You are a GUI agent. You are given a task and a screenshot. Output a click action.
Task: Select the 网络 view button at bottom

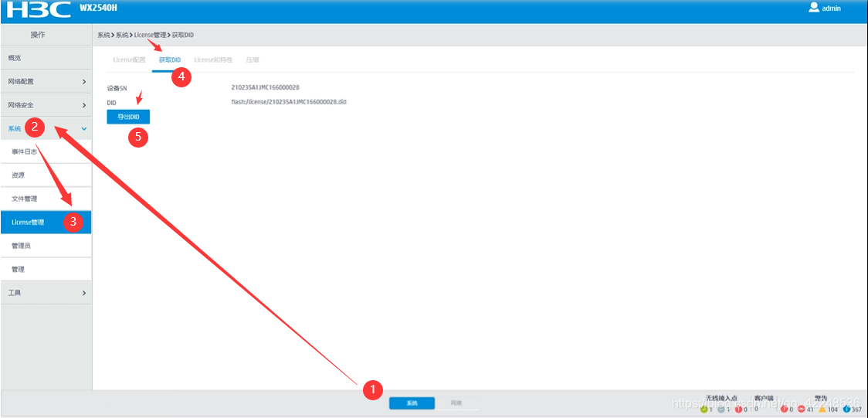456,403
